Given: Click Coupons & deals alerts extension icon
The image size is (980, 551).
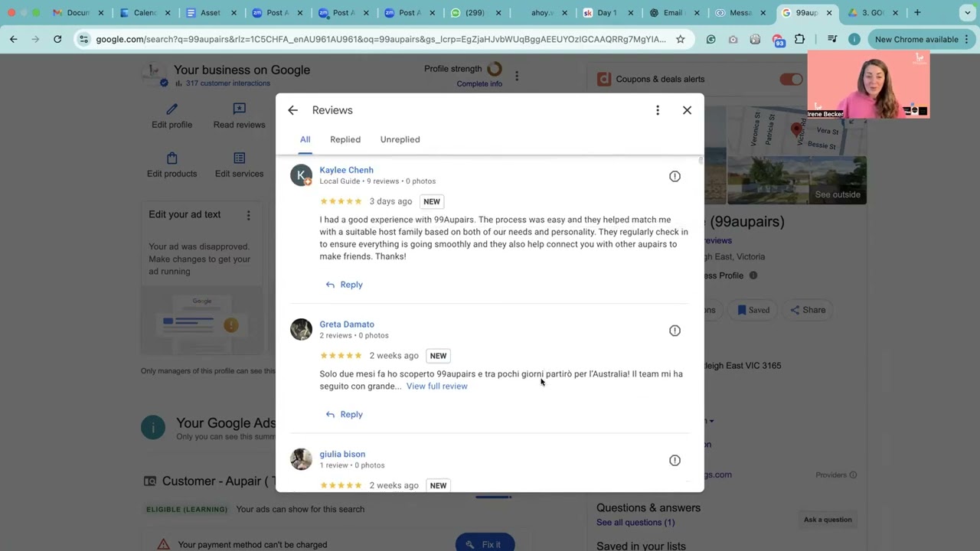Looking at the screenshot, I should [x=604, y=79].
